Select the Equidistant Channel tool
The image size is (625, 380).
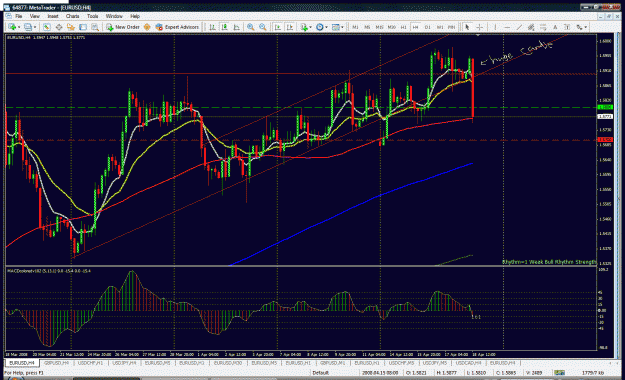click(x=531, y=27)
